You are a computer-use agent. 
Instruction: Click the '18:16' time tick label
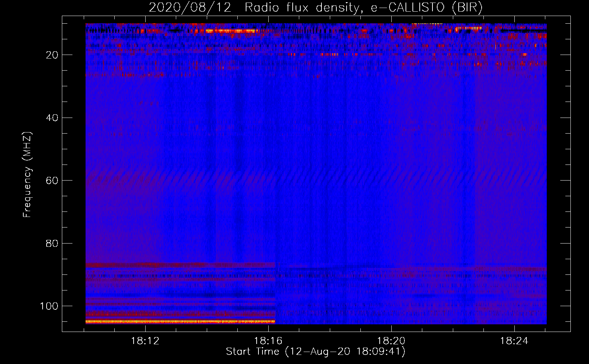pyautogui.click(x=268, y=341)
